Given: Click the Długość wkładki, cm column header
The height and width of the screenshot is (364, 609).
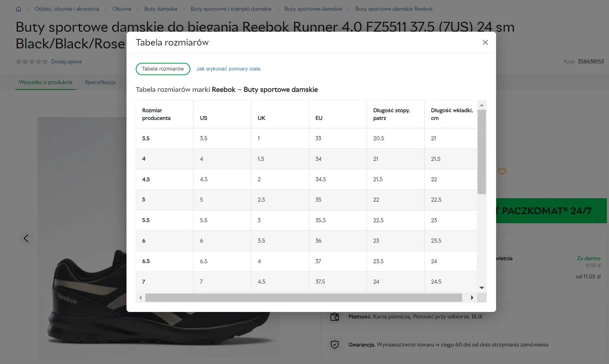Looking at the screenshot, I should coord(451,114).
